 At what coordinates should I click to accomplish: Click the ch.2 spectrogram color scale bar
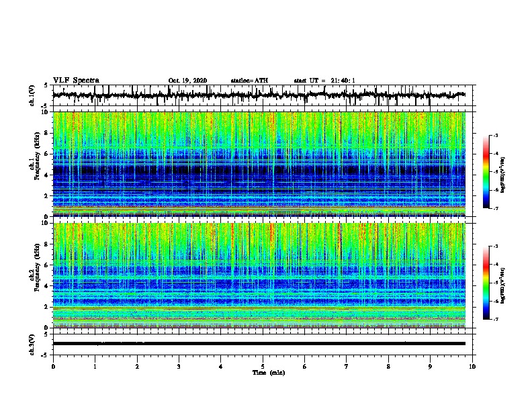[486, 283]
